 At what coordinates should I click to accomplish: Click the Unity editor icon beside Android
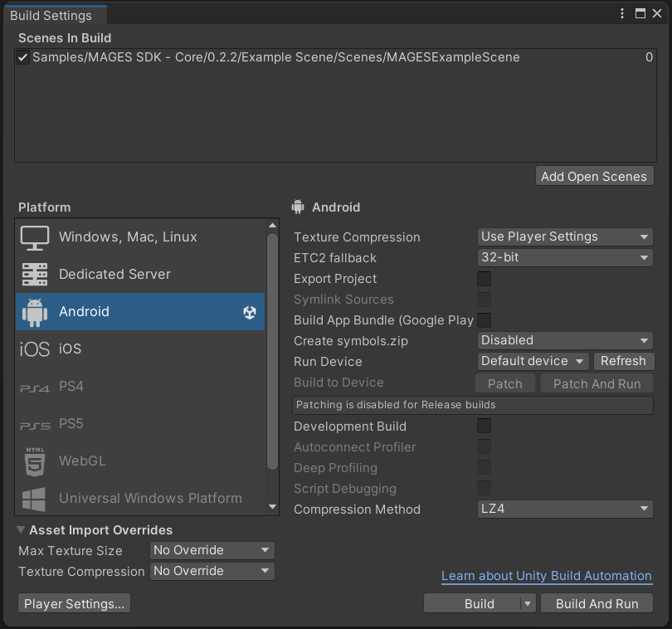(250, 313)
